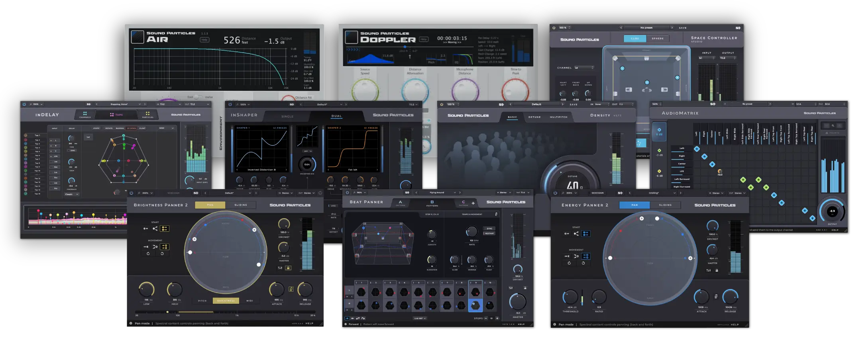Toggle the SYNC button in Beat Panner
Viewport: 868px width, 352px height.
(x=489, y=229)
